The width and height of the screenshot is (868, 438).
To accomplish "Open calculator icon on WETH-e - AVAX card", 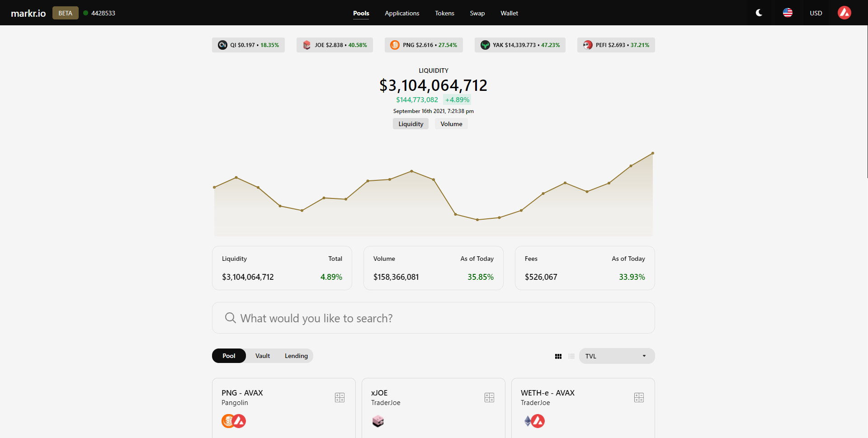I will coord(639,397).
